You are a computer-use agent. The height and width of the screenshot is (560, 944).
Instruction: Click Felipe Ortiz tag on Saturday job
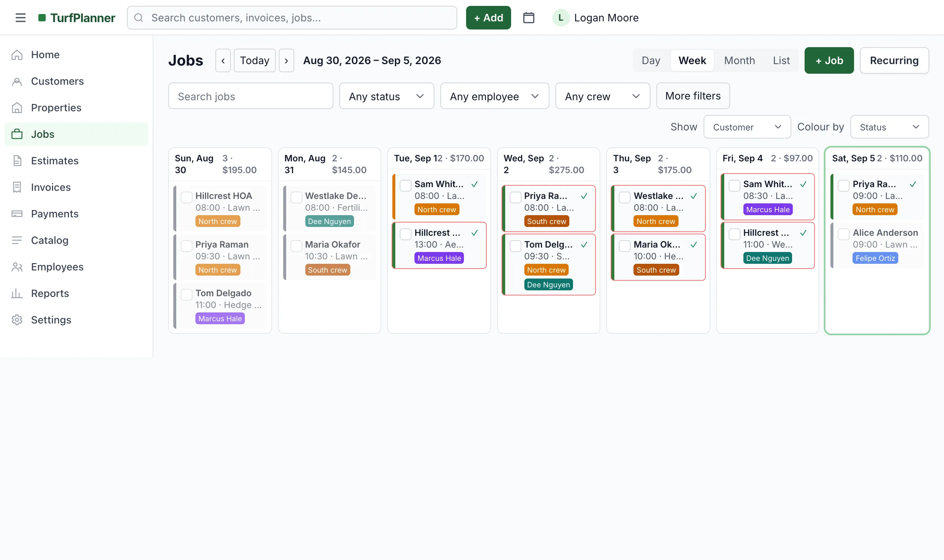point(875,258)
